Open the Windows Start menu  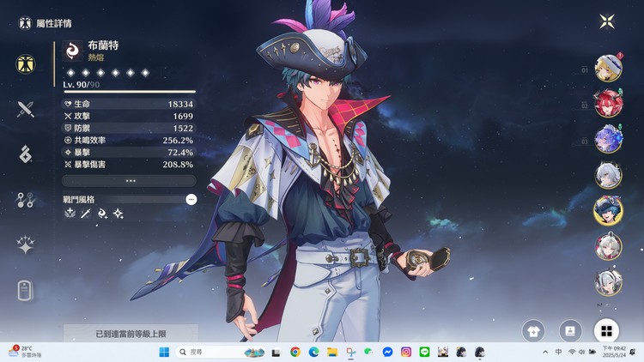164,353
